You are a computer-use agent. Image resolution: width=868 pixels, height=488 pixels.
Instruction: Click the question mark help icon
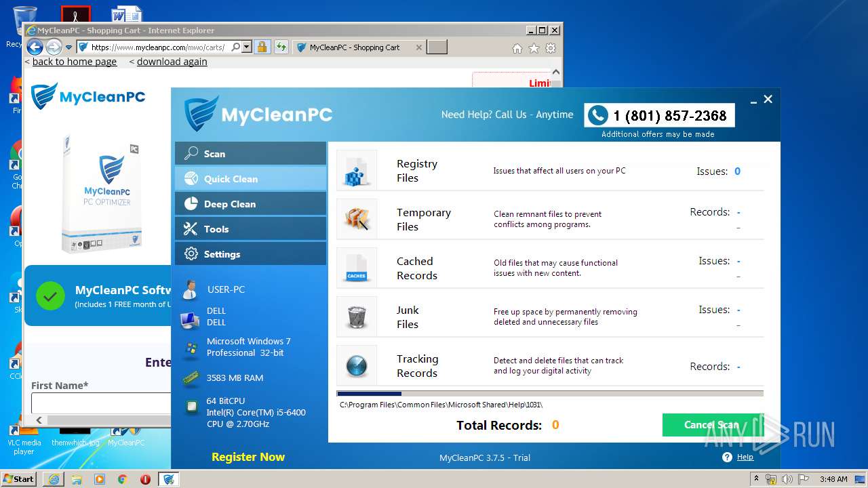tap(728, 457)
